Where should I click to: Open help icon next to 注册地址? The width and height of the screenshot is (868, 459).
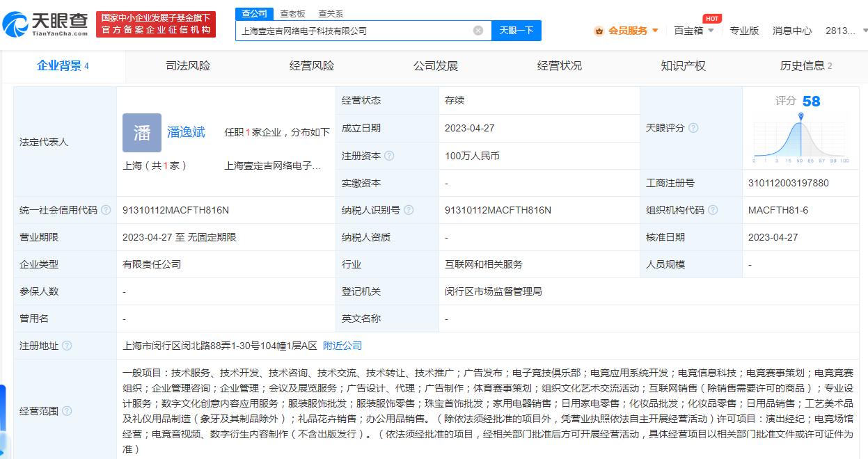pos(67,346)
